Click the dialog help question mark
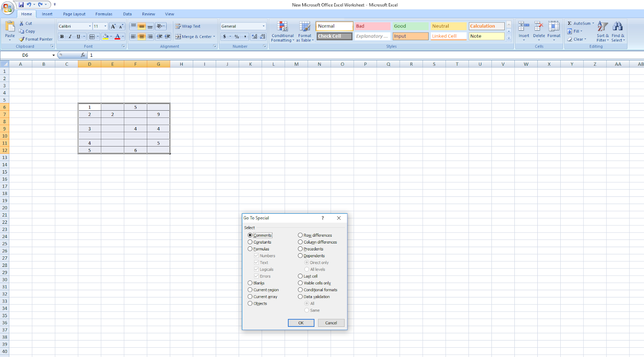The image size is (644, 357). pyautogui.click(x=322, y=218)
